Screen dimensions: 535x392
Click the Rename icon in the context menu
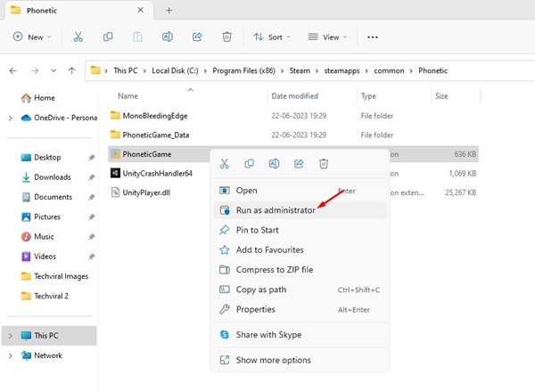(x=274, y=164)
